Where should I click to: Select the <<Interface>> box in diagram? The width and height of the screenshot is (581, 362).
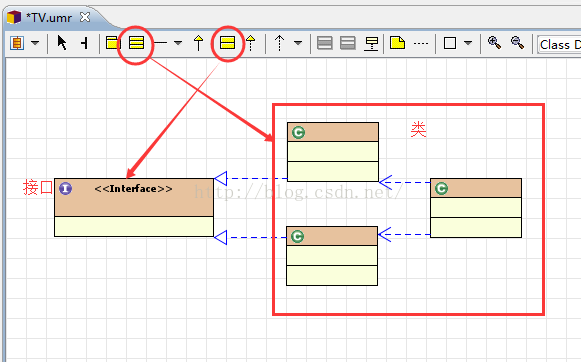(x=134, y=207)
